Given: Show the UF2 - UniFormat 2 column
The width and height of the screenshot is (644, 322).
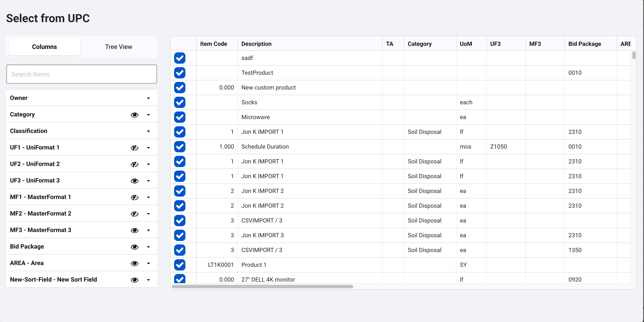Looking at the screenshot, I should (134, 164).
